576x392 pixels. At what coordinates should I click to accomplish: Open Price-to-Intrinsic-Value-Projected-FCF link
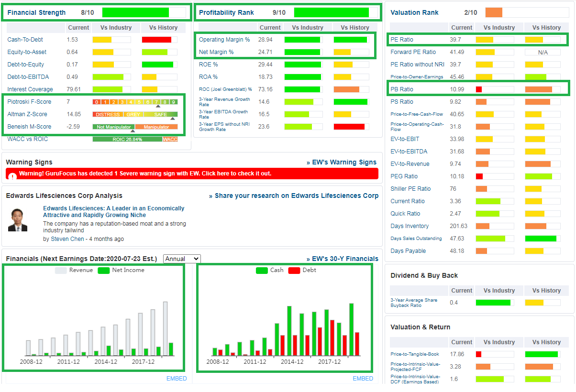(x=415, y=367)
